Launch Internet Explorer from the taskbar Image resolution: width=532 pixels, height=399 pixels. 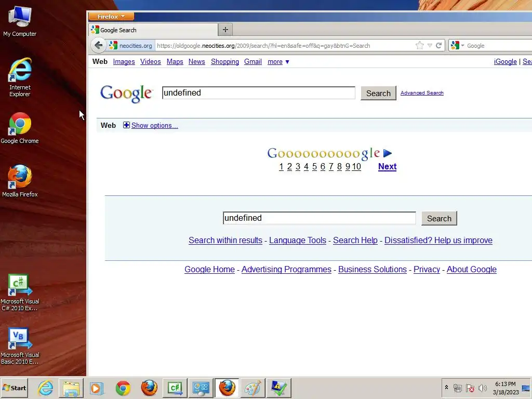(x=45, y=388)
